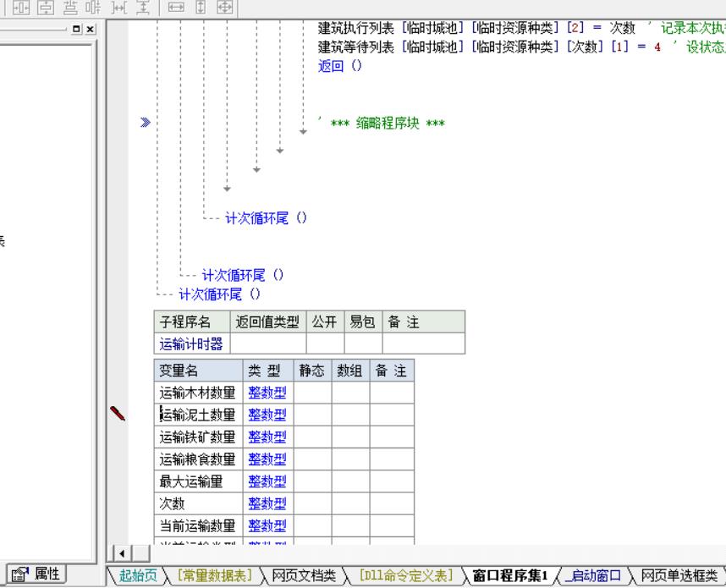Open the 网页单选框类 tab
This screenshot has width=726, height=588.
(x=679, y=575)
